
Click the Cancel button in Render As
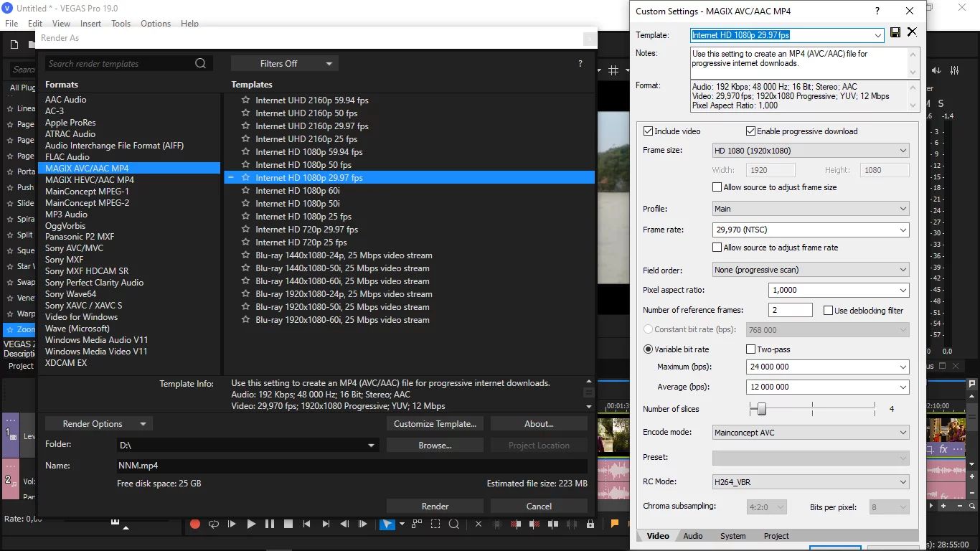coord(539,507)
